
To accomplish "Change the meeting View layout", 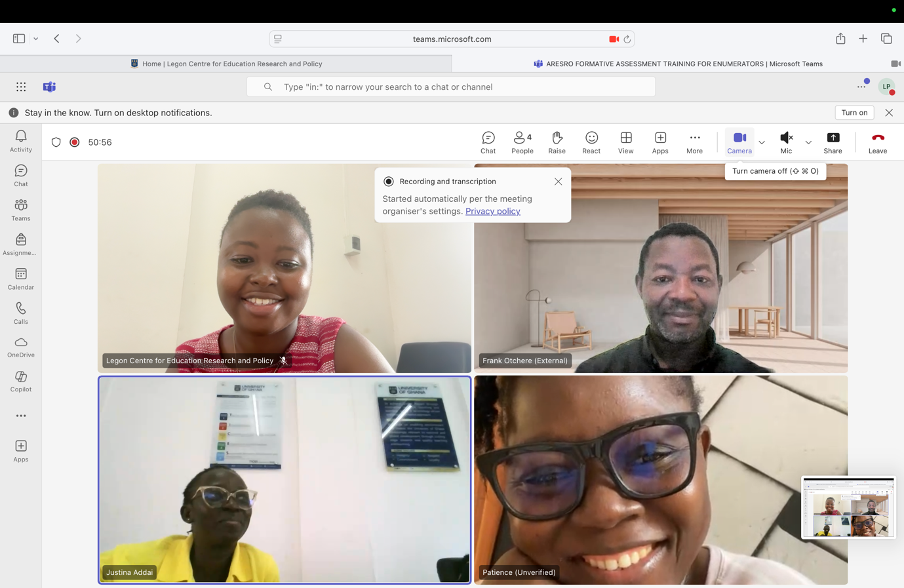I will coord(625,142).
